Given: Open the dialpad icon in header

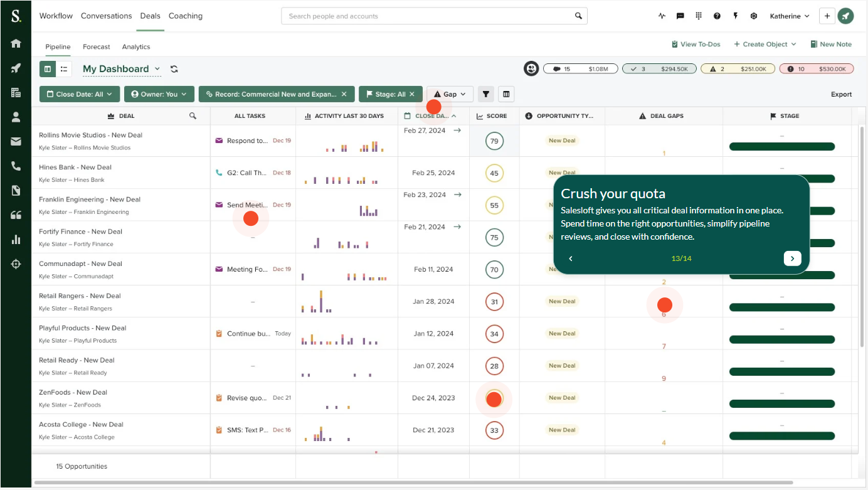Looking at the screenshot, I should tap(699, 16).
